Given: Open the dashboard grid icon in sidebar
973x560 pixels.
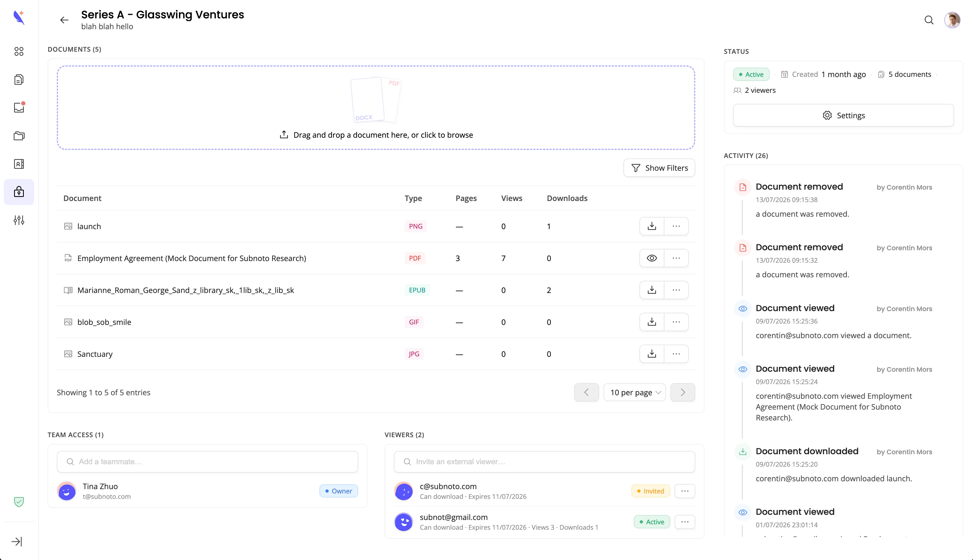Looking at the screenshot, I should click(19, 52).
